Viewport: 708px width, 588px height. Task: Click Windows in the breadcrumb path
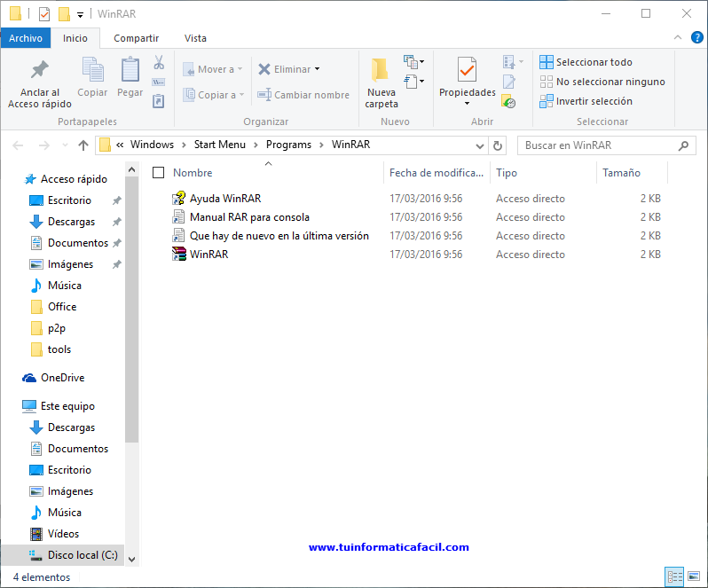(x=153, y=145)
